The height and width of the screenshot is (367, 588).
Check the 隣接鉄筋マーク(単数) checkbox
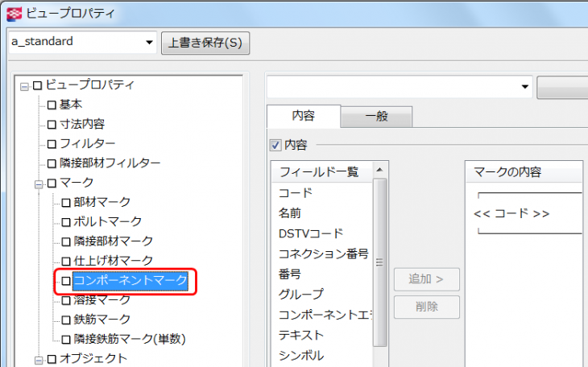click(x=66, y=340)
